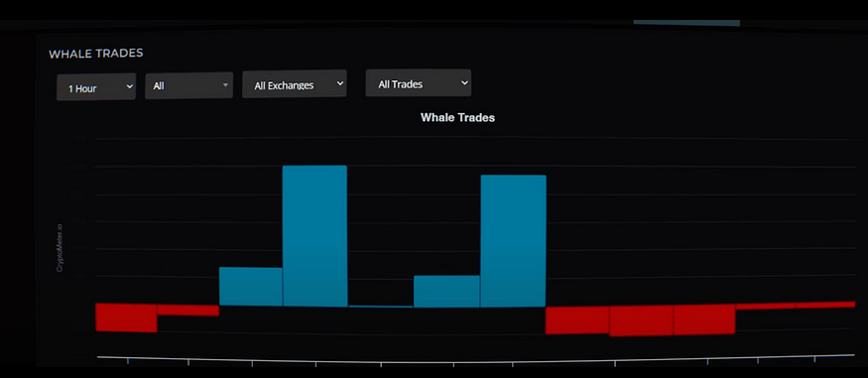Click the Whale Trades chart title
This screenshot has width=868, height=378.
(x=457, y=118)
